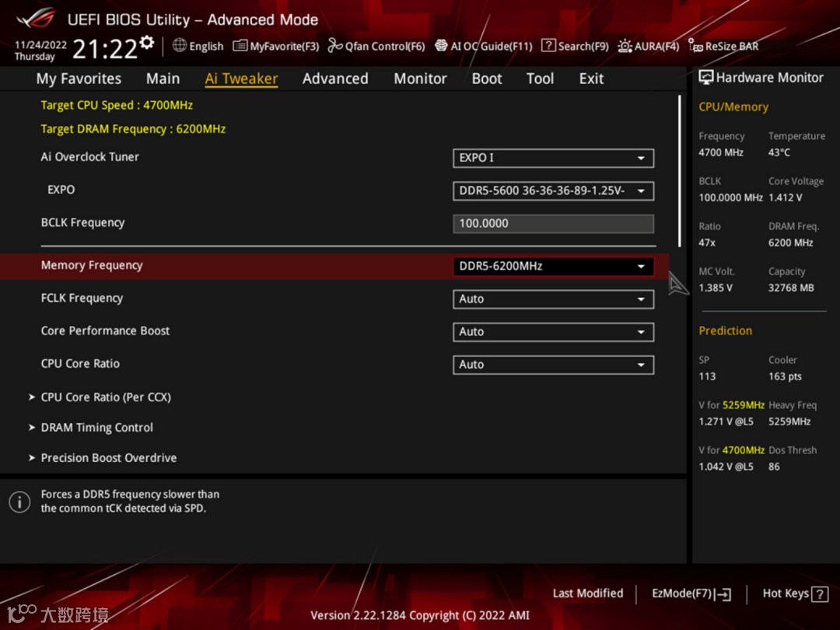Select the Memory Frequency row label

(x=92, y=265)
